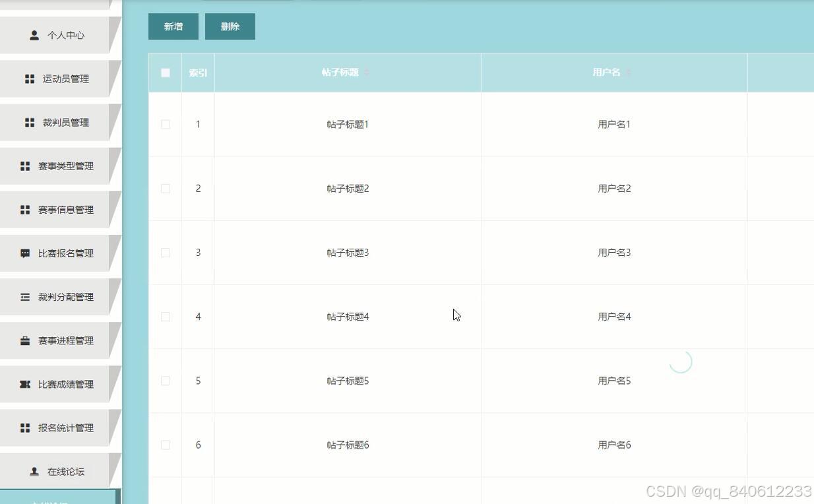This screenshot has width=814, height=504.
Task: Click index number 6 in the table
Action: click(198, 445)
